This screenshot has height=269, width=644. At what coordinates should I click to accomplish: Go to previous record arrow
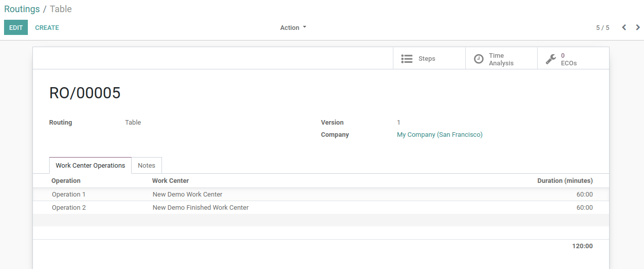624,27
